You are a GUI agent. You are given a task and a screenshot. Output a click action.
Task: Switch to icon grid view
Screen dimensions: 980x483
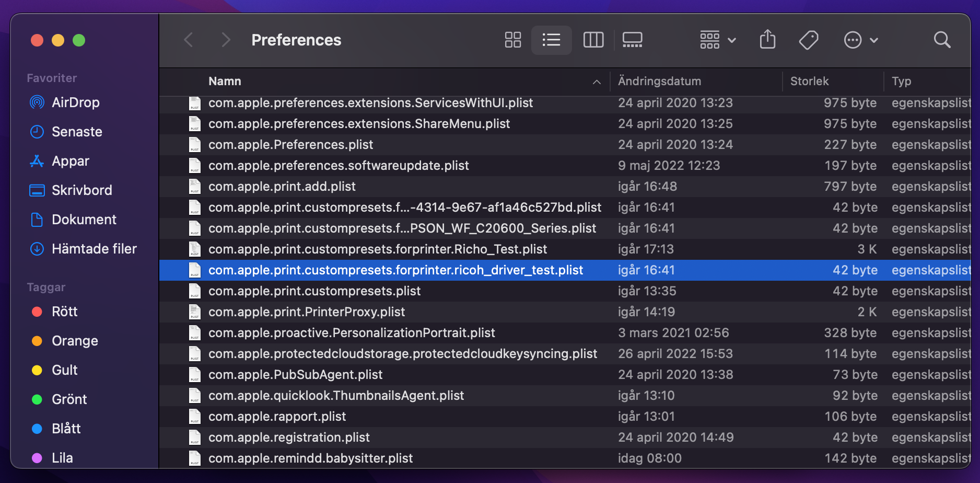click(512, 40)
